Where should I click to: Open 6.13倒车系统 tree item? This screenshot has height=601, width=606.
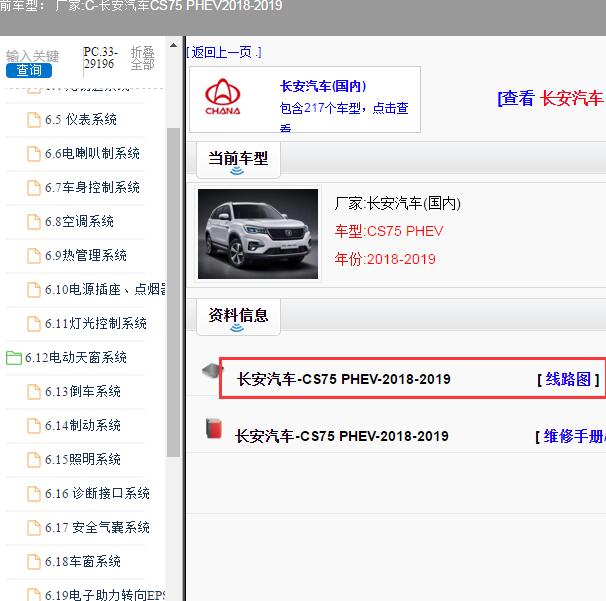point(82,392)
